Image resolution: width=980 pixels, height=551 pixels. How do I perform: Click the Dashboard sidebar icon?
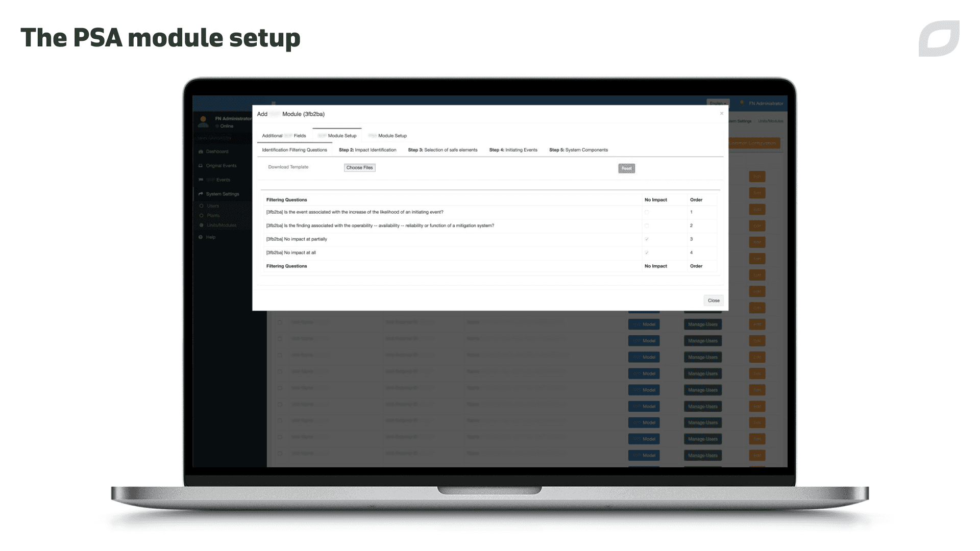point(201,152)
